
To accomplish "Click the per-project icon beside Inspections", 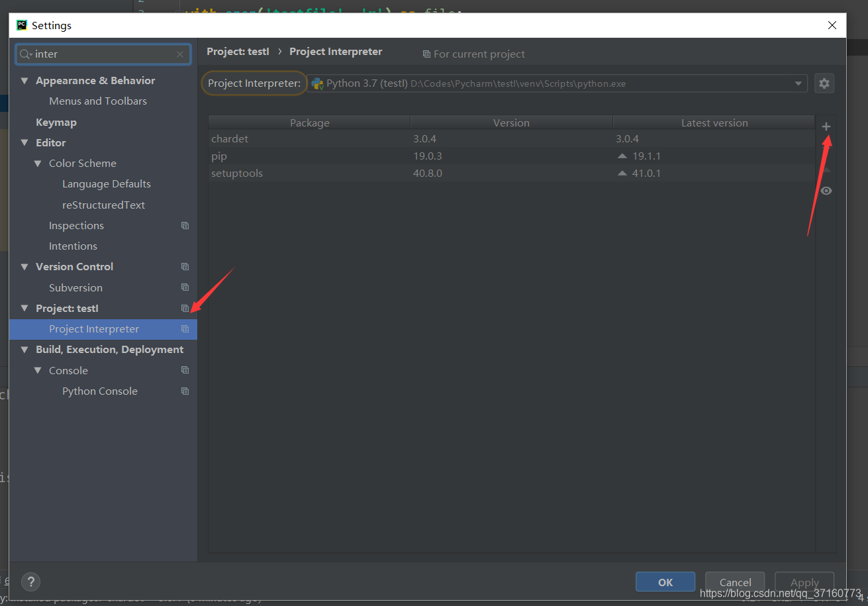I will (185, 225).
